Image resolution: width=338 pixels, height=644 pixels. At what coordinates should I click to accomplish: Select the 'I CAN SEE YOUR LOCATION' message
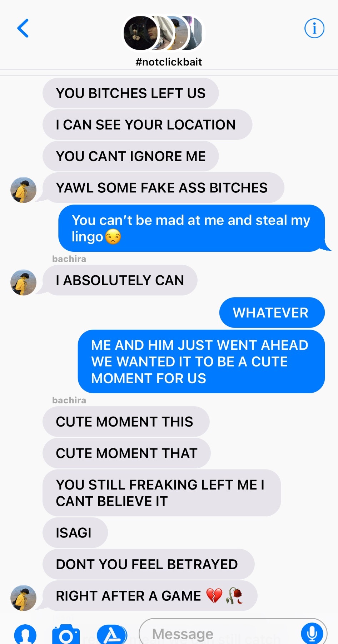pyautogui.click(x=147, y=124)
